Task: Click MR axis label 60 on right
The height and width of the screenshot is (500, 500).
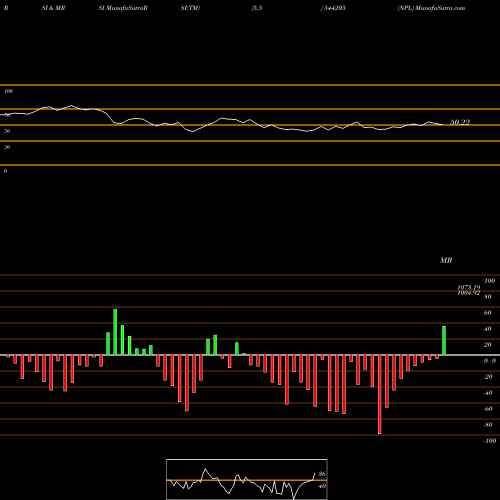Action: (488, 313)
